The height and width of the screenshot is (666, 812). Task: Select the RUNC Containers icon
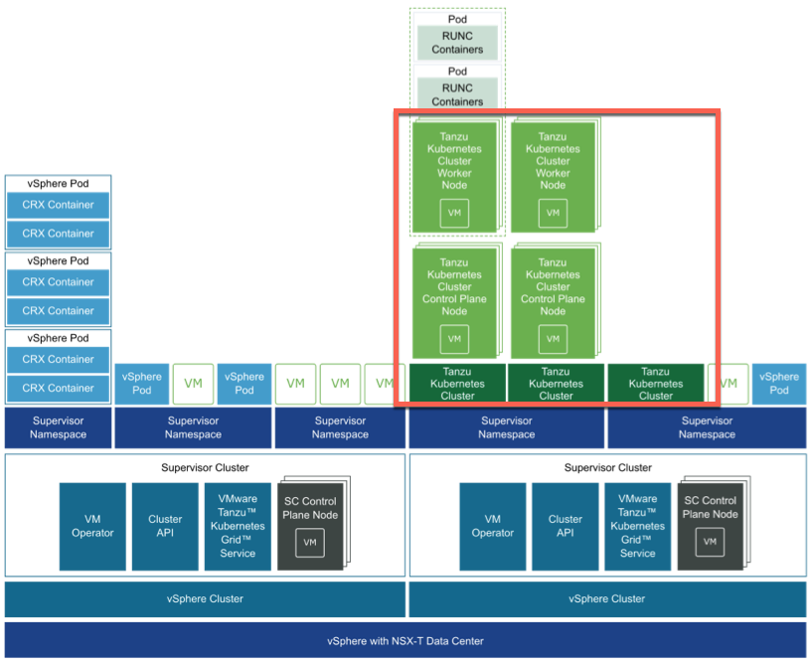(456, 42)
